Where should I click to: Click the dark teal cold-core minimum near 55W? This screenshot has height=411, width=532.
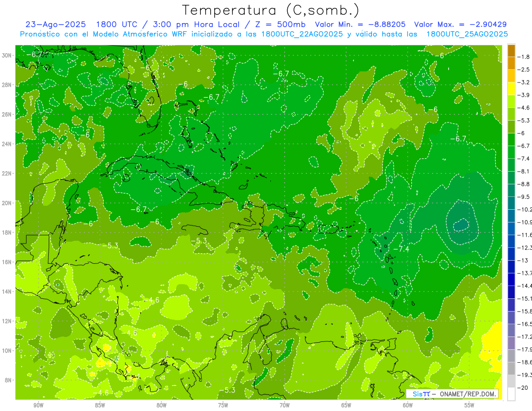coord(461,225)
